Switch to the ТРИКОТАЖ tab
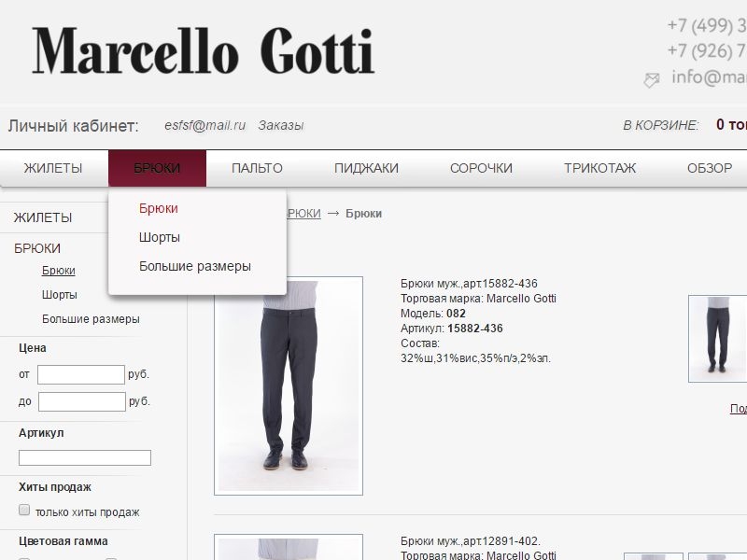The image size is (747, 560). (x=599, y=168)
